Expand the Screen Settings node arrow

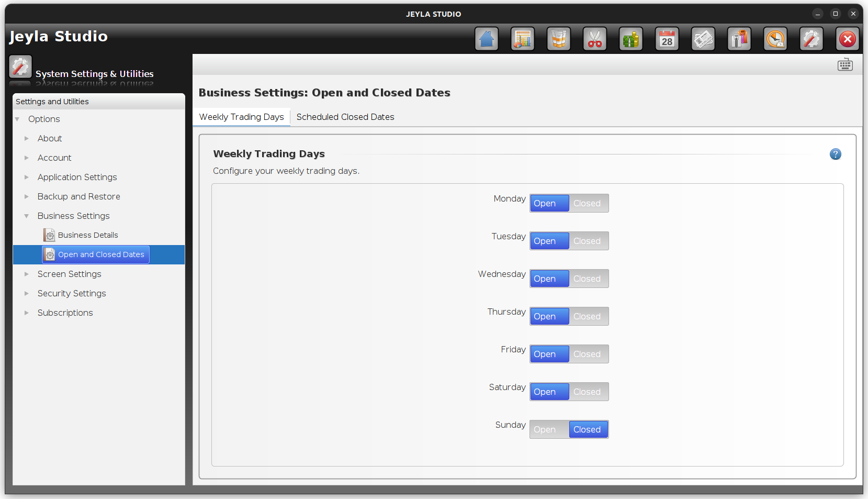[x=27, y=274]
